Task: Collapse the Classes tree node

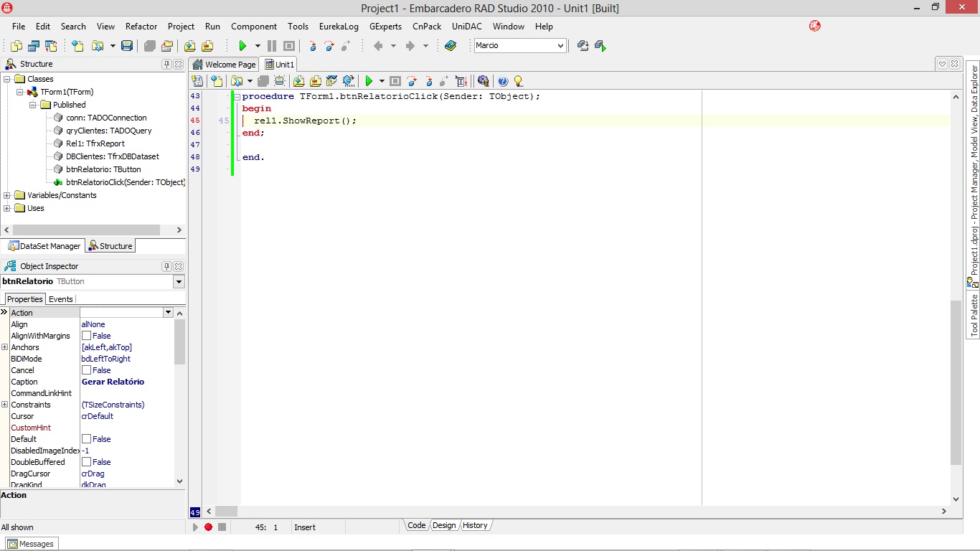Action: (7, 79)
